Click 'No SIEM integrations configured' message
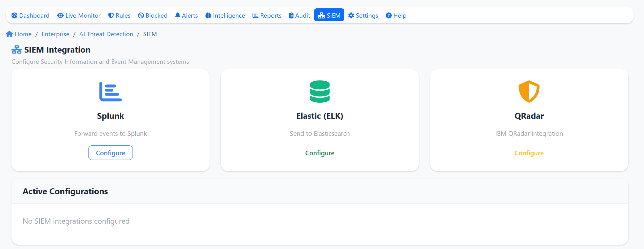The width and height of the screenshot is (644, 249). click(x=76, y=221)
